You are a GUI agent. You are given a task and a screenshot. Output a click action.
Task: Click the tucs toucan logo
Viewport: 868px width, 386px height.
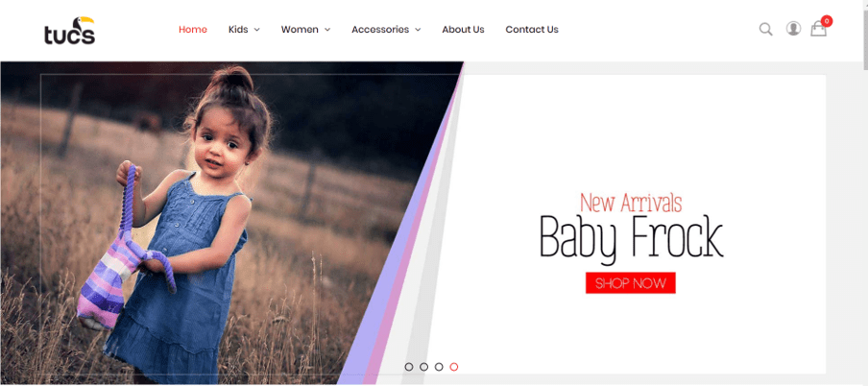pyautogui.click(x=70, y=31)
